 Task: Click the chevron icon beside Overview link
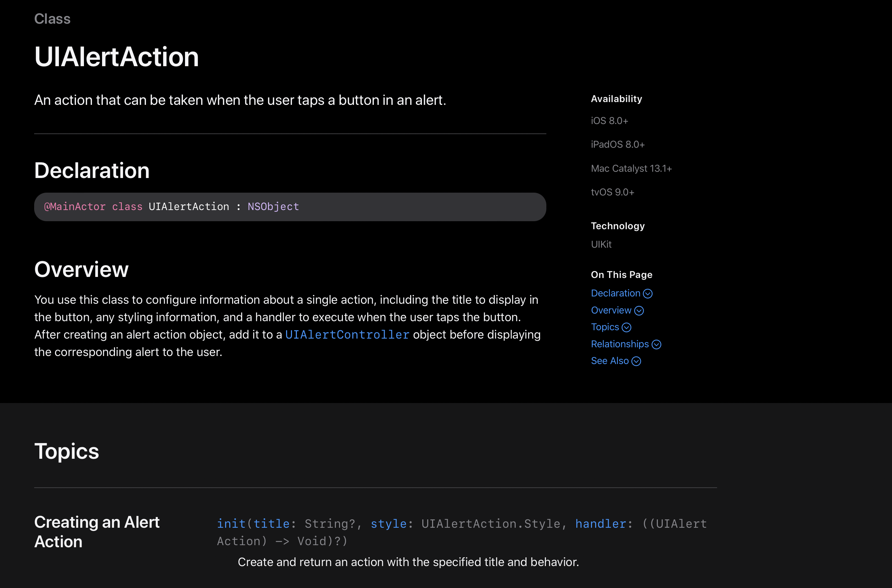[639, 310]
